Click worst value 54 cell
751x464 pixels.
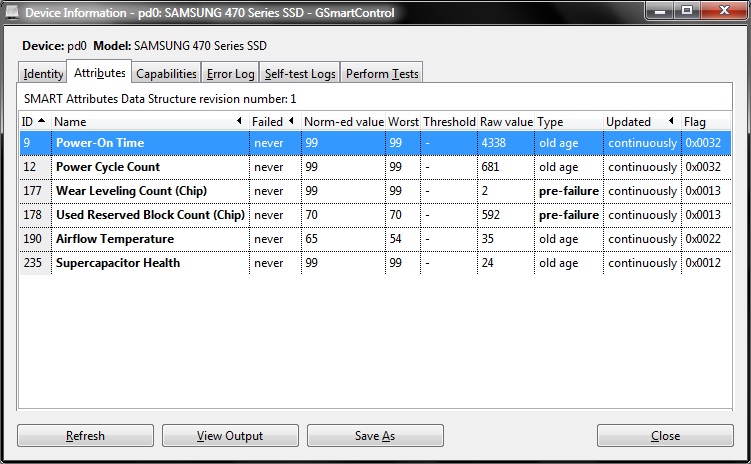coord(403,239)
